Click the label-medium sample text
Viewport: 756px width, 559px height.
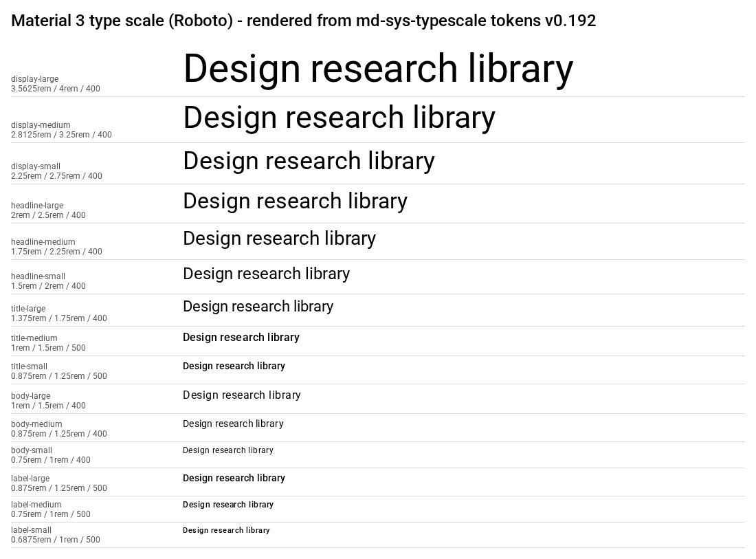pyautogui.click(x=228, y=505)
